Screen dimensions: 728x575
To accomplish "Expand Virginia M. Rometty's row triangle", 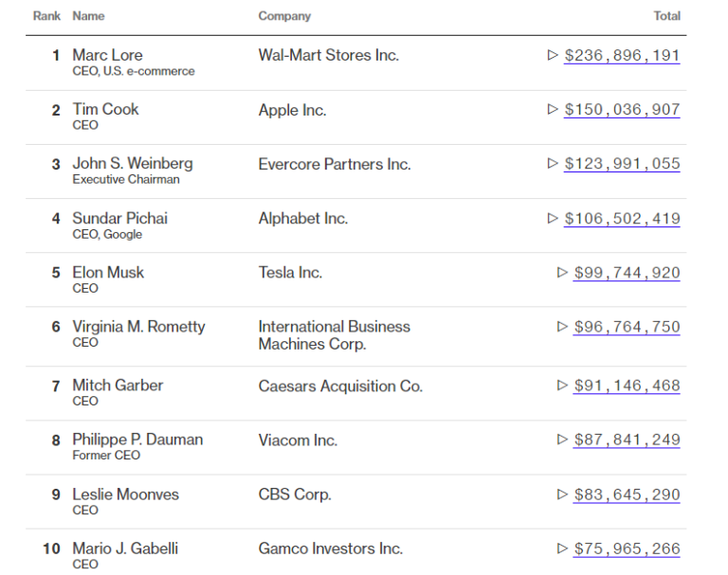I will 562,327.
